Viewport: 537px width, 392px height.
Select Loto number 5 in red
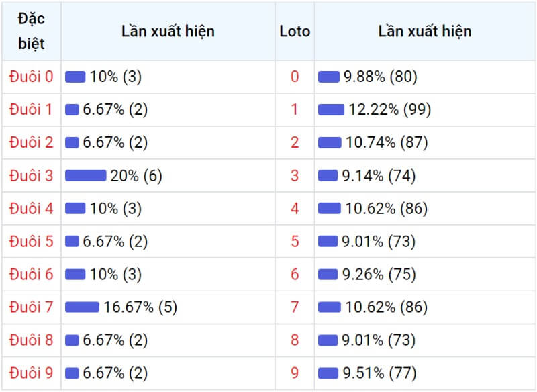[x=295, y=242]
